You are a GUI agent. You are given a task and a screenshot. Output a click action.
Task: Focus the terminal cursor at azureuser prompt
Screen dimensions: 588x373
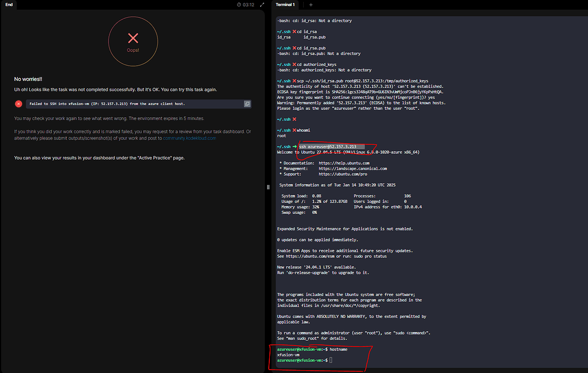pos(331,360)
